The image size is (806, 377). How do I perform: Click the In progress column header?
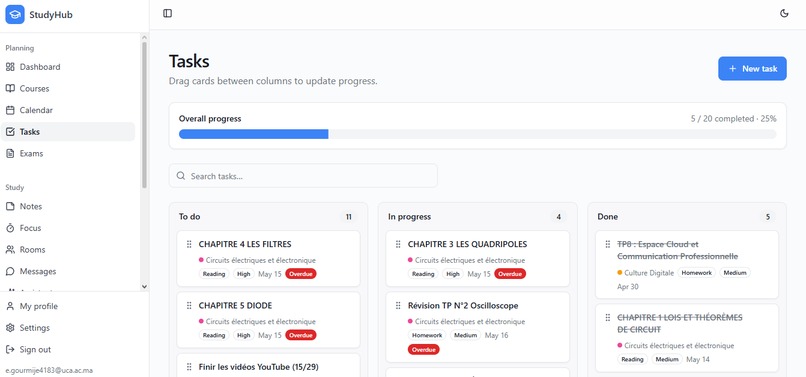pos(410,217)
